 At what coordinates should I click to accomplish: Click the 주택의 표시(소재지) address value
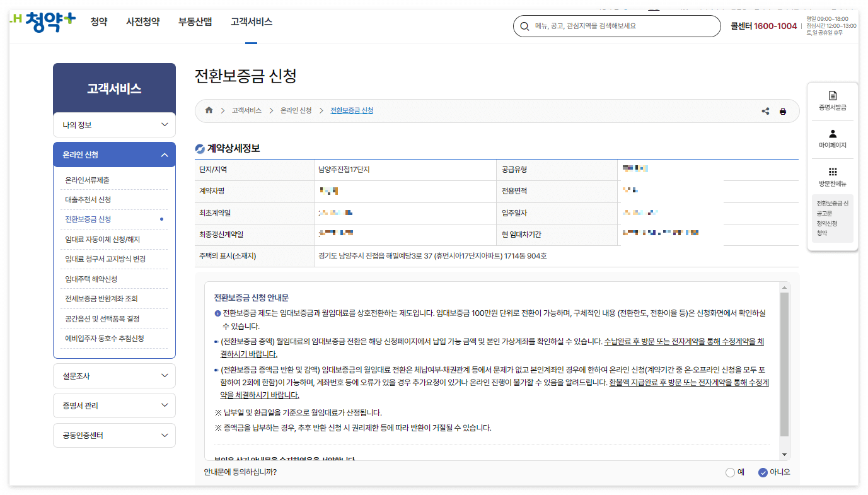click(x=432, y=257)
